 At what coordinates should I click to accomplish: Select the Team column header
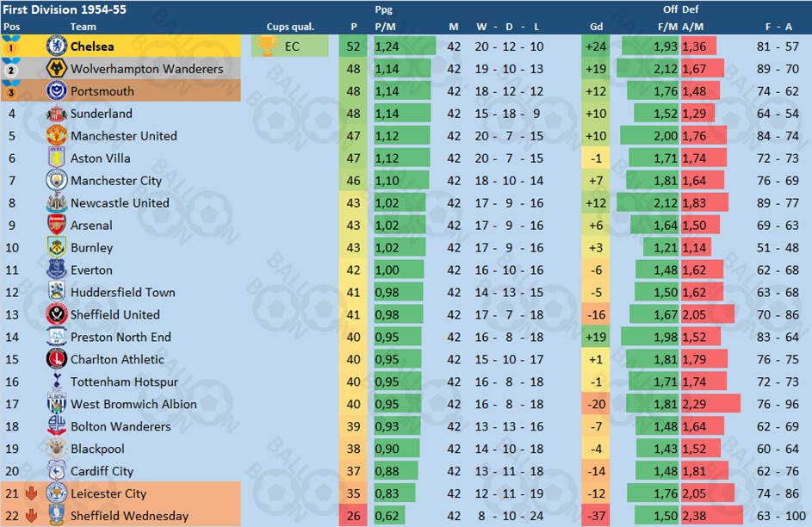83,27
